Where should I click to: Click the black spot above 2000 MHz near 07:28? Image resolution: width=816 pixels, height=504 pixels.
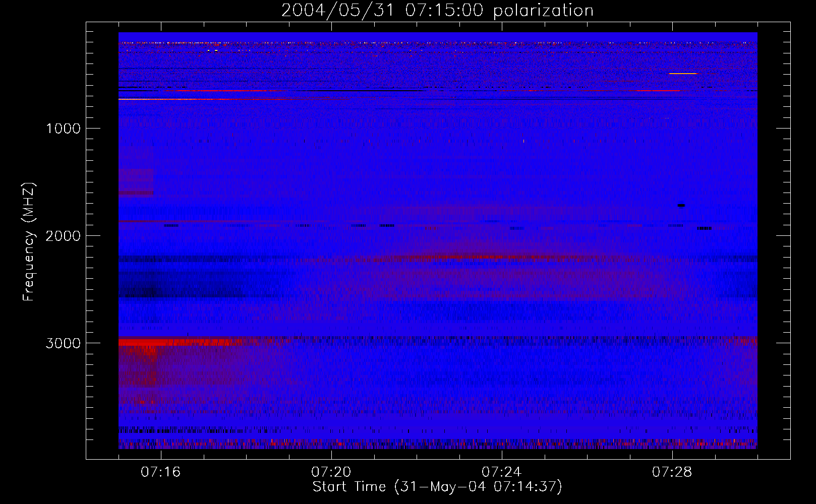click(x=681, y=205)
